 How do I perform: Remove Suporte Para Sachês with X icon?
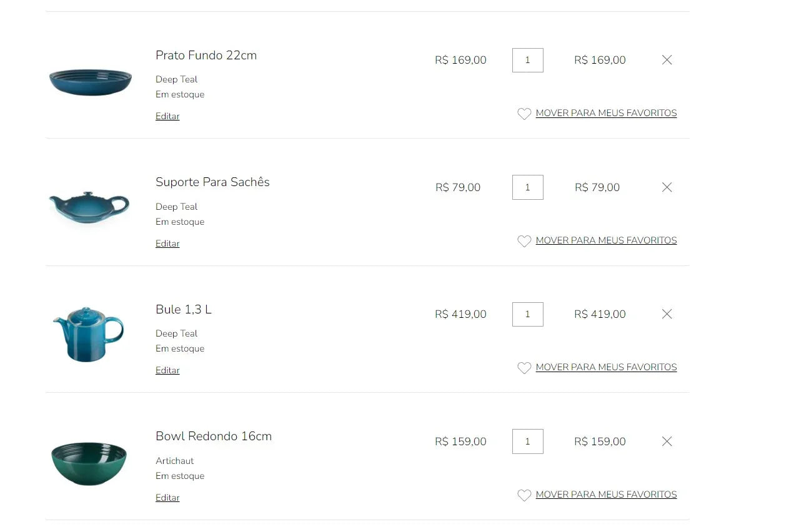[x=667, y=187]
